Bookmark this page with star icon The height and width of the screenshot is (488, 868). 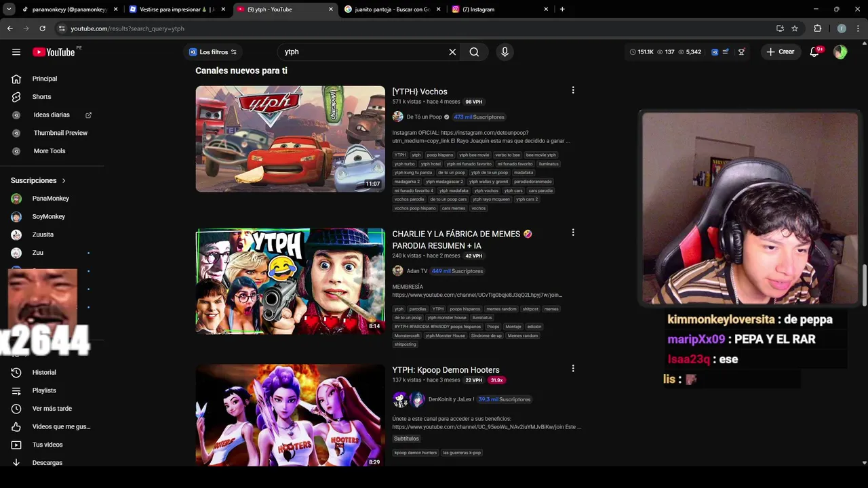[795, 28]
